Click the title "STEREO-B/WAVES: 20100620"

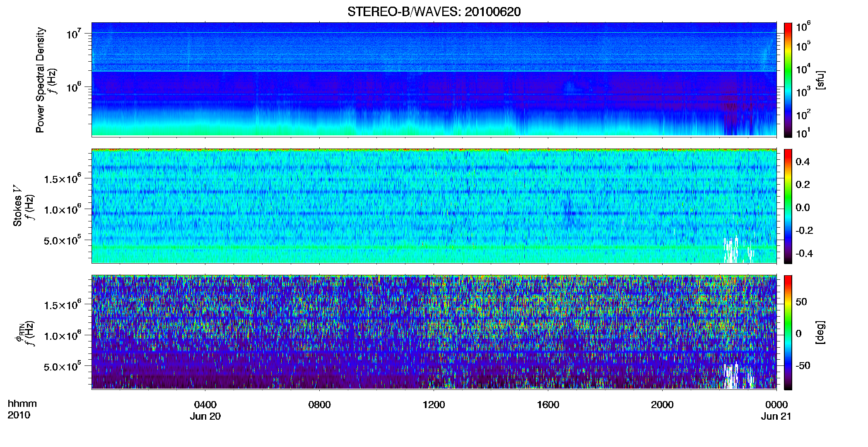tap(434, 12)
